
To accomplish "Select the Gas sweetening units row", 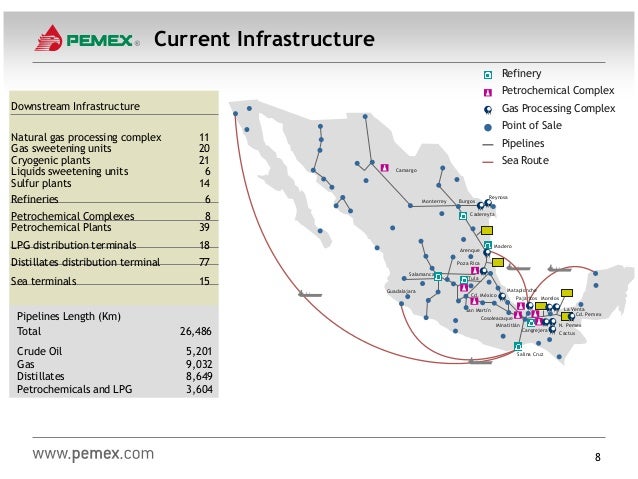I will pyautogui.click(x=110, y=148).
